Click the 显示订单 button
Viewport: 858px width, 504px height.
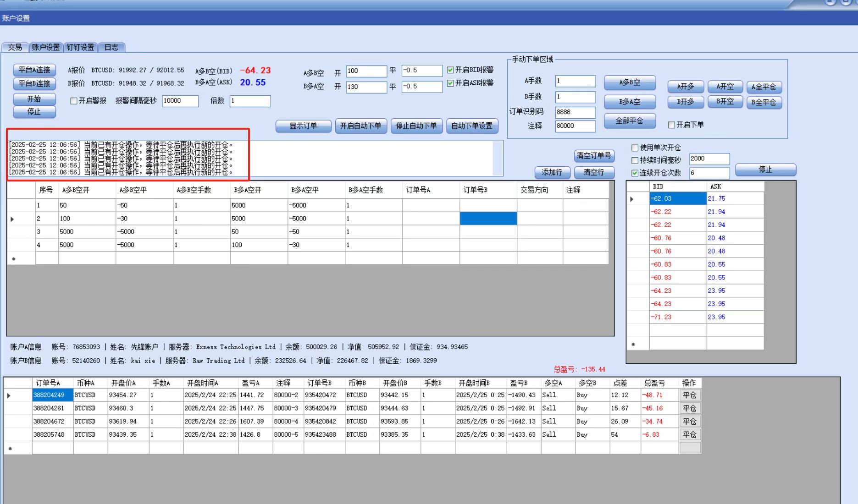(x=303, y=126)
